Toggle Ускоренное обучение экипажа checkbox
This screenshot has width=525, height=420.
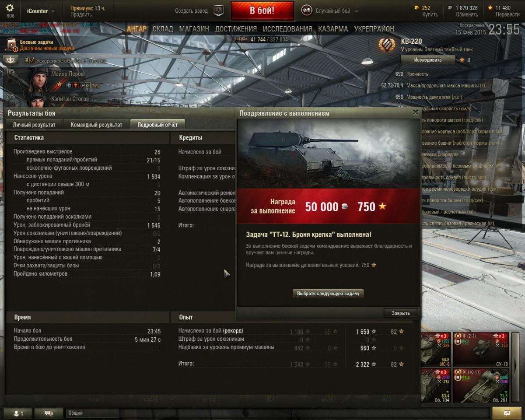[31, 60]
